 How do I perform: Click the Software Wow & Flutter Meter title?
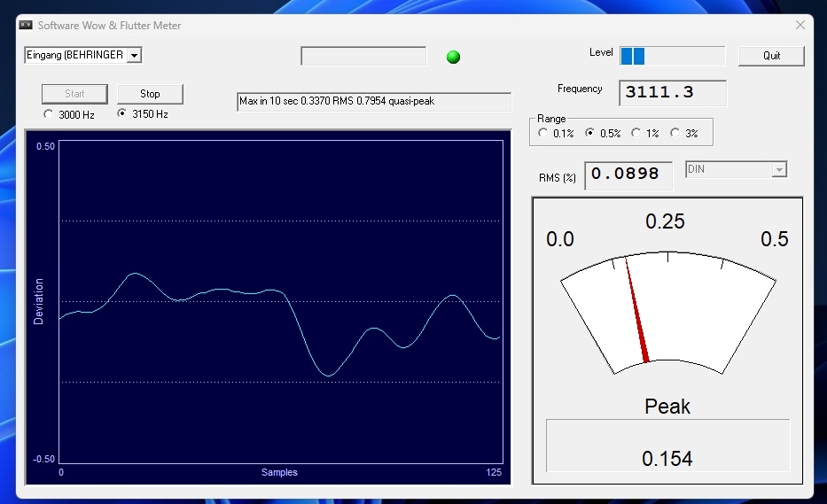pos(109,26)
